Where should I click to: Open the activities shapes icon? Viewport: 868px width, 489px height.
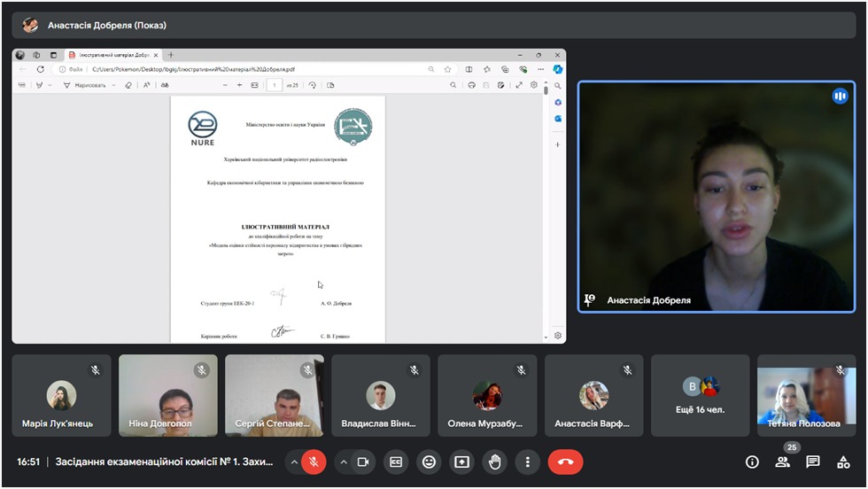coord(842,462)
